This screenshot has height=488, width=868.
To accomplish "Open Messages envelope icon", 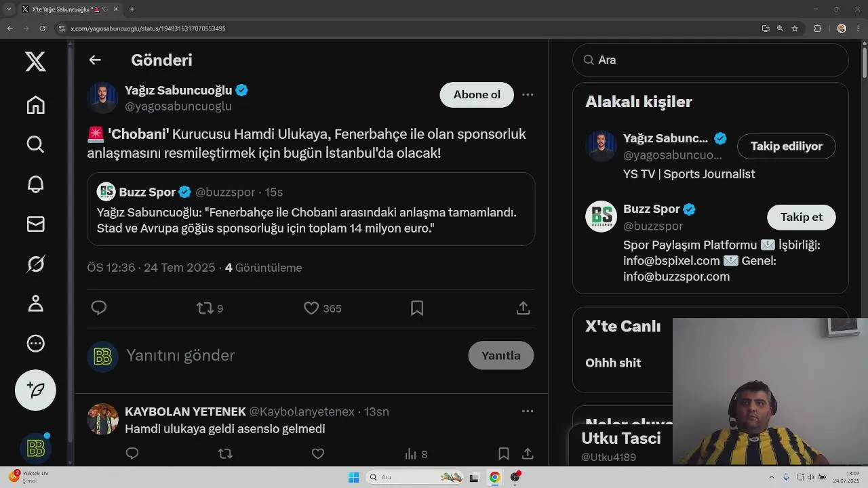I will [x=35, y=224].
